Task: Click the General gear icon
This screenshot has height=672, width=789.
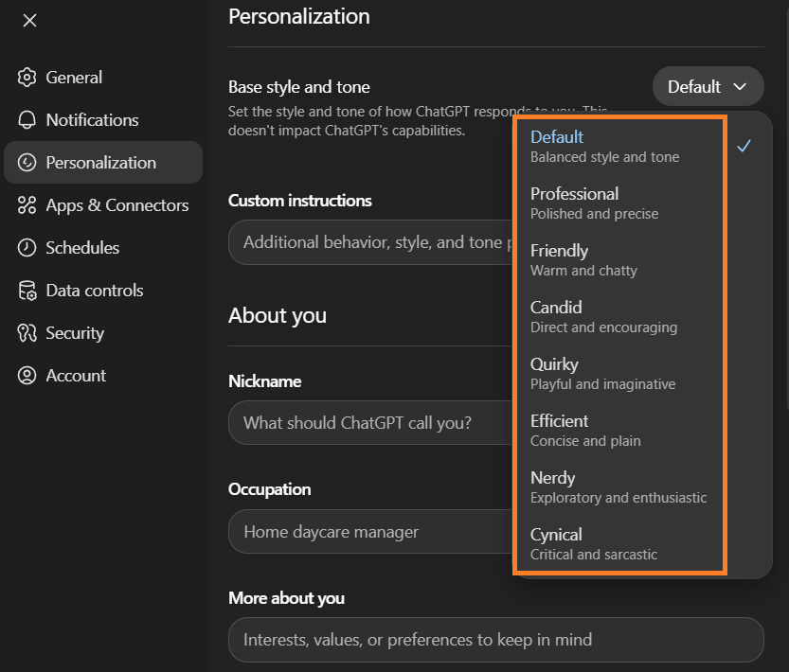Action: [27, 78]
